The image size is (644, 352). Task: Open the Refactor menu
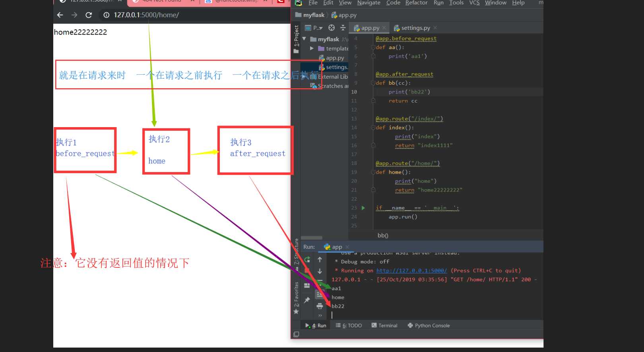(416, 3)
